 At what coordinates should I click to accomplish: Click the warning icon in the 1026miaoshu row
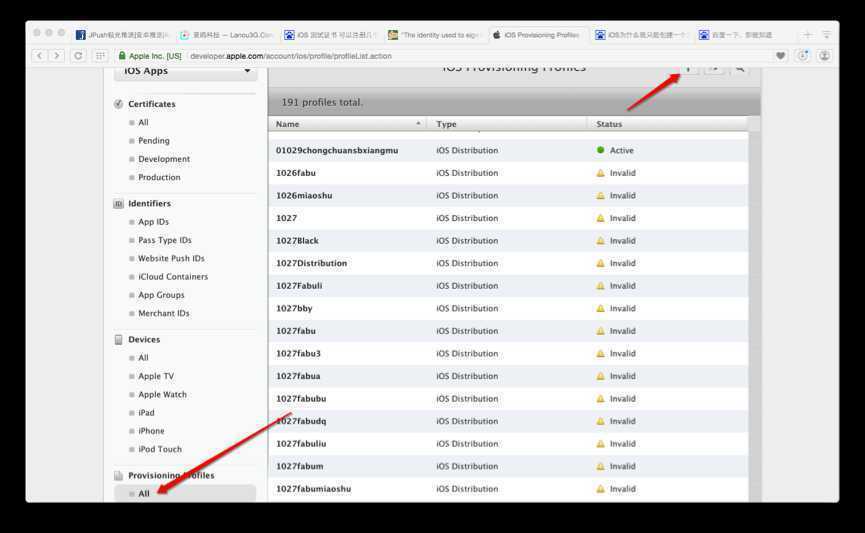click(600, 195)
